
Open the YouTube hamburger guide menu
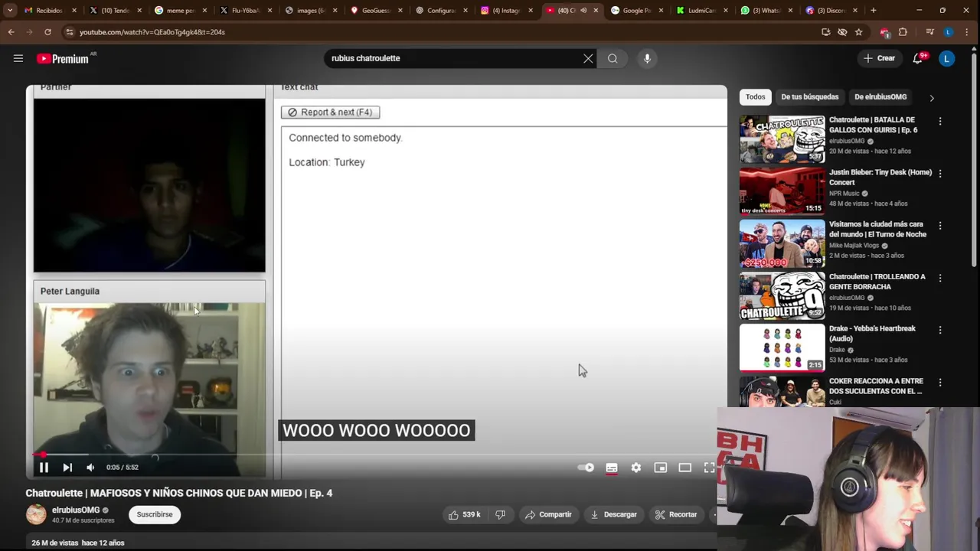pyautogui.click(x=18, y=58)
